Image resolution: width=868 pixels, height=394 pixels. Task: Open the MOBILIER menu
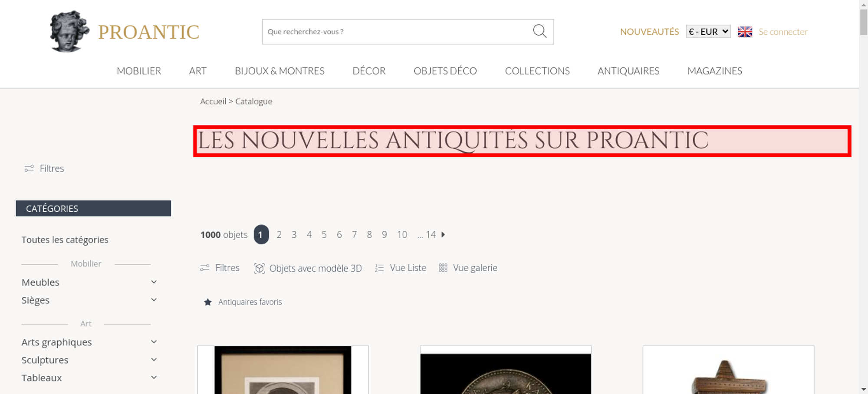[x=139, y=71]
